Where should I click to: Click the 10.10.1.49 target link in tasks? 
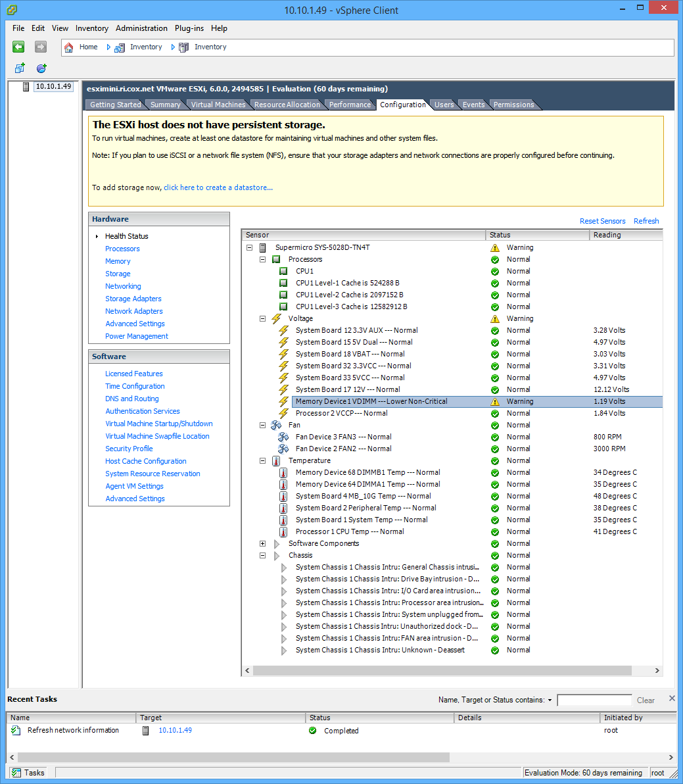pyautogui.click(x=175, y=731)
